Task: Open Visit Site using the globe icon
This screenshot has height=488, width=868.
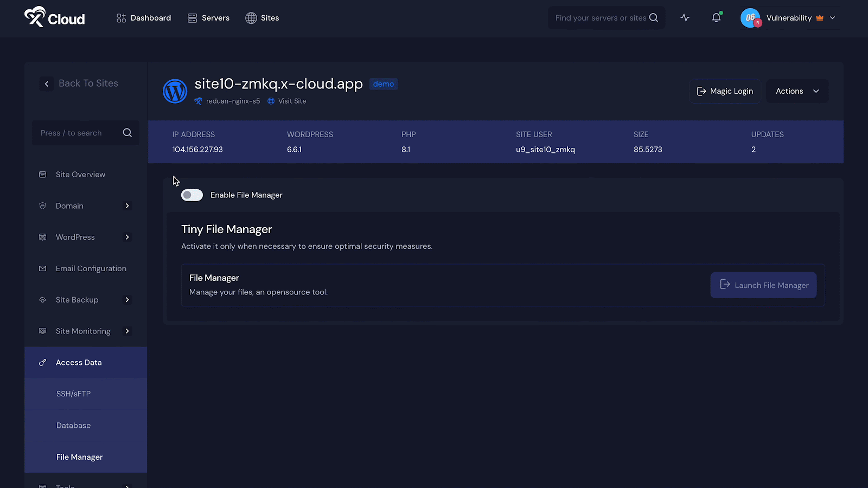Action: pos(270,101)
